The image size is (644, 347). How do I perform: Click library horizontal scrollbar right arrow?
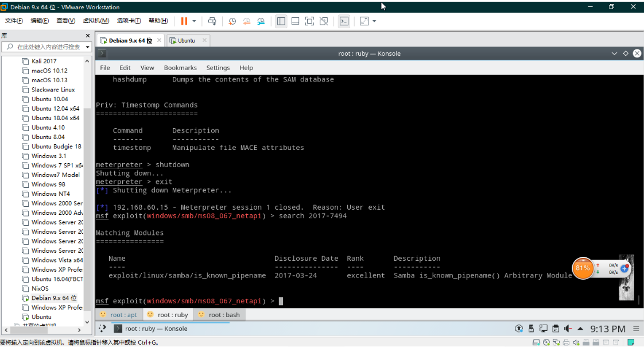click(x=79, y=330)
